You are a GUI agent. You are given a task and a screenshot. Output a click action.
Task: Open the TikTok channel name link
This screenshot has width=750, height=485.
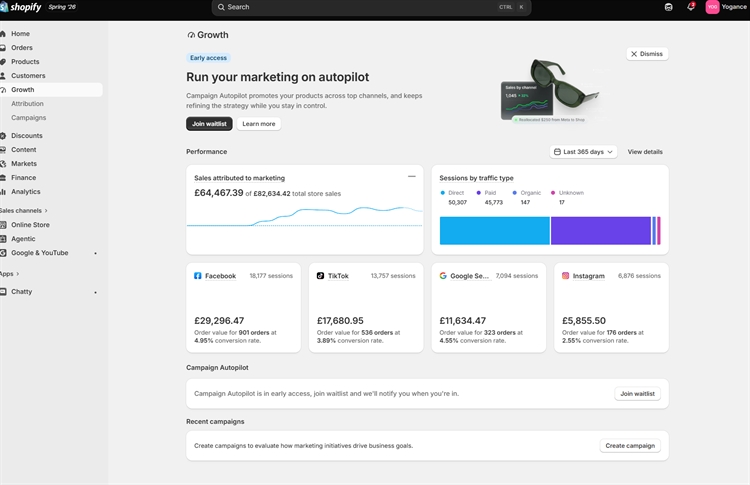pyautogui.click(x=338, y=276)
